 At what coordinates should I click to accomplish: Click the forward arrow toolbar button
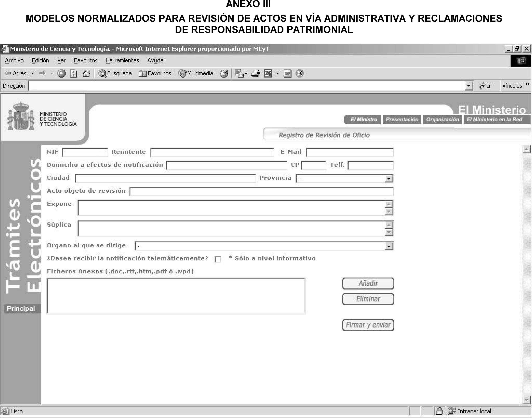pyautogui.click(x=42, y=73)
